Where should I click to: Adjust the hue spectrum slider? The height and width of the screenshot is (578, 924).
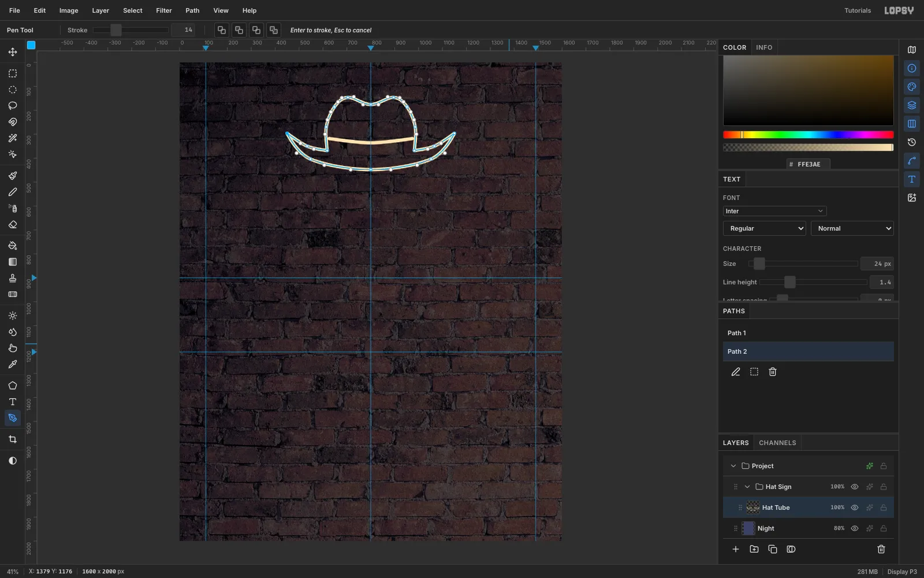pos(808,135)
